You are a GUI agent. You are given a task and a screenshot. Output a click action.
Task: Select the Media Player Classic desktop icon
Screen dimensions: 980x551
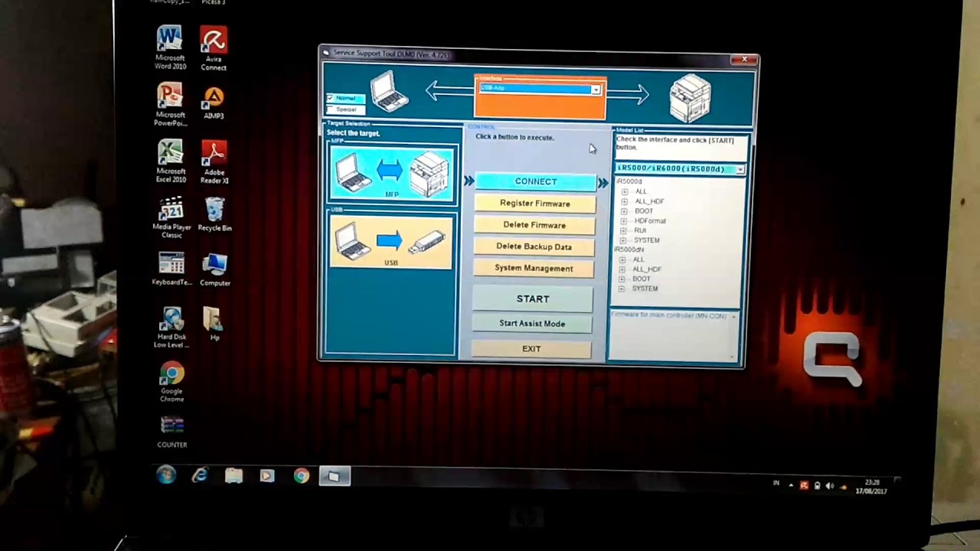[x=171, y=217]
